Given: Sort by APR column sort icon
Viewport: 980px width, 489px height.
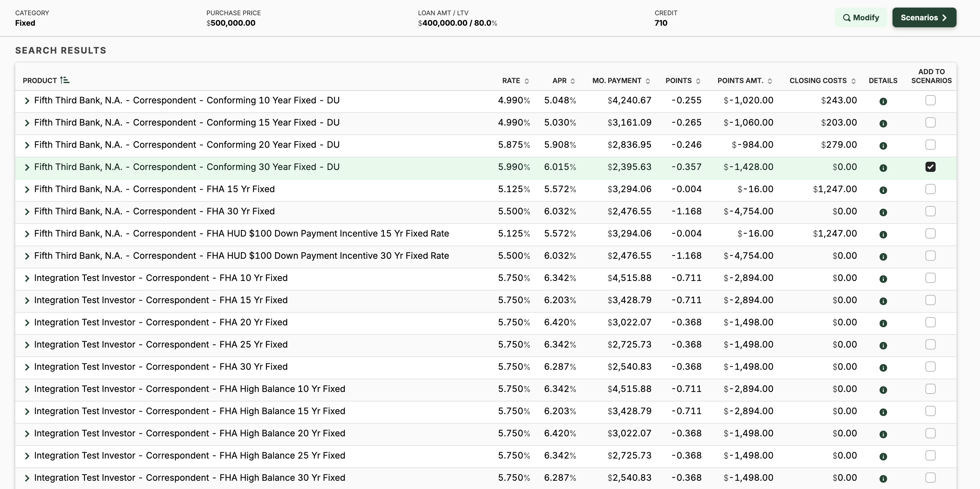Looking at the screenshot, I should pyautogui.click(x=572, y=81).
